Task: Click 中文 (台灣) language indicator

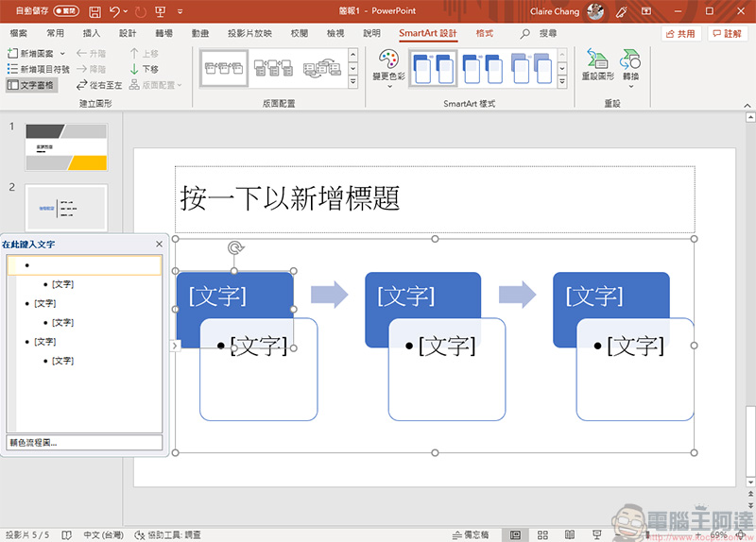Action: [103, 534]
